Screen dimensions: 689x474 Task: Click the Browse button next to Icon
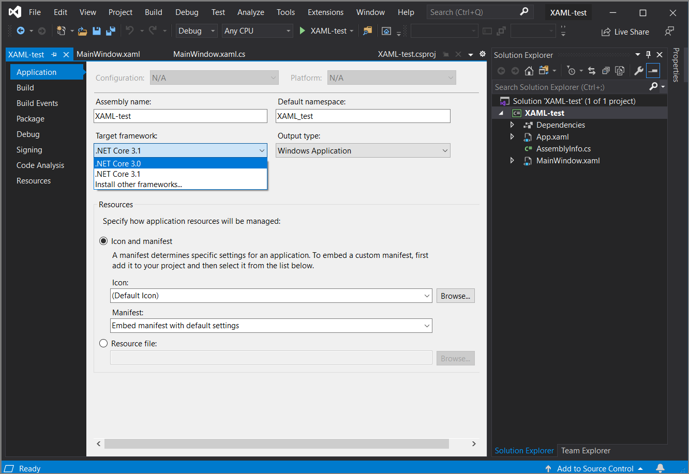455,296
